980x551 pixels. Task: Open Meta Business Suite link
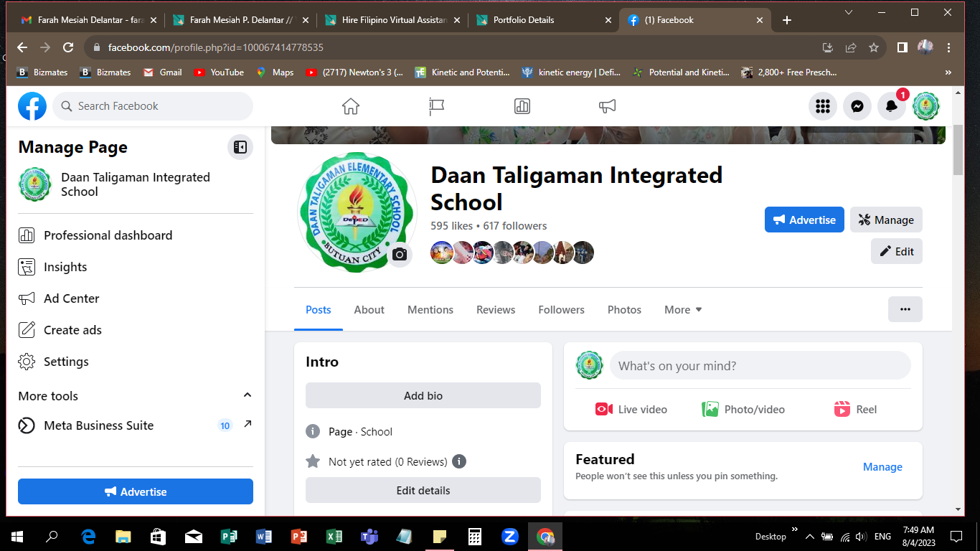point(136,425)
